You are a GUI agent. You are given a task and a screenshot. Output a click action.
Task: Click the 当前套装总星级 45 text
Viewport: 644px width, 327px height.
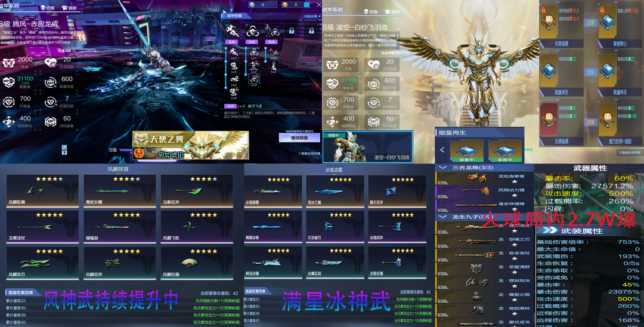[x=415, y=292]
